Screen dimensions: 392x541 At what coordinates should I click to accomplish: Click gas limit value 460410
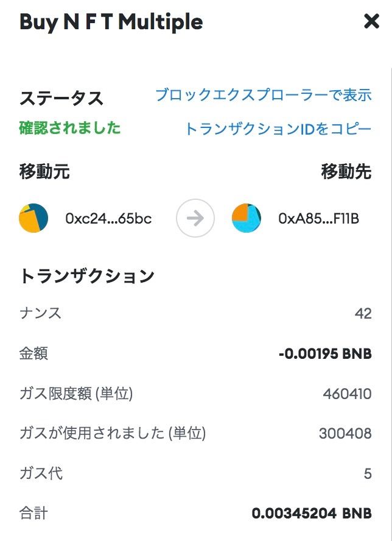point(347,394)
